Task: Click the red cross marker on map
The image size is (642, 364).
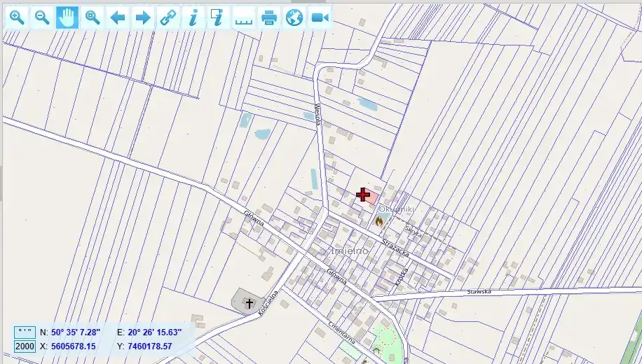Action: click(363, 195)
